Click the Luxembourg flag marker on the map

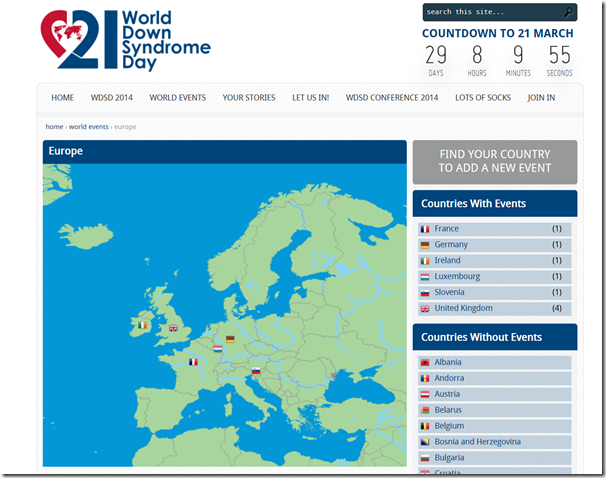pyautogui.click(x=218, y=349)
